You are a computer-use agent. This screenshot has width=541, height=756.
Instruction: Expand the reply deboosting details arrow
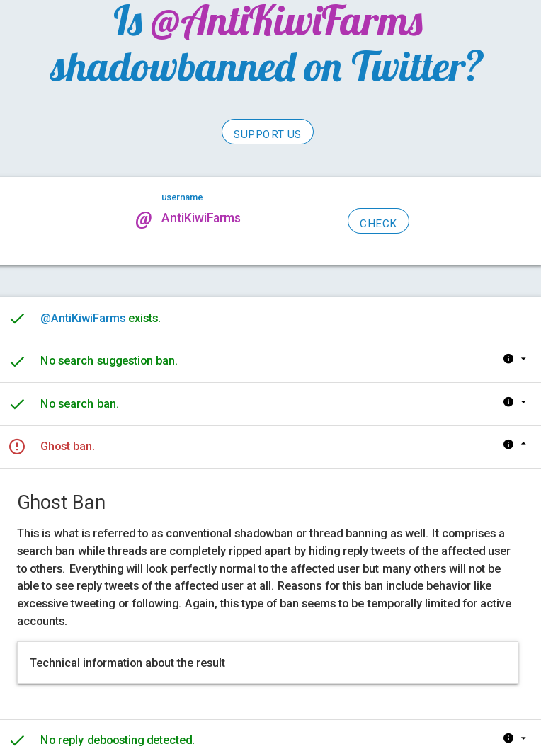(x=523, y=738)
